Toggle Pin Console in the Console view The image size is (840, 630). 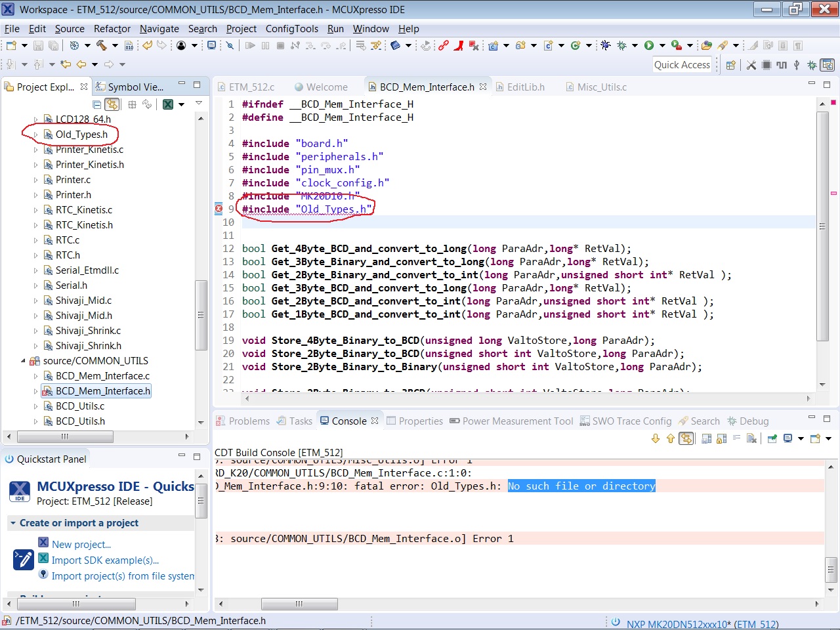point(772,438)
